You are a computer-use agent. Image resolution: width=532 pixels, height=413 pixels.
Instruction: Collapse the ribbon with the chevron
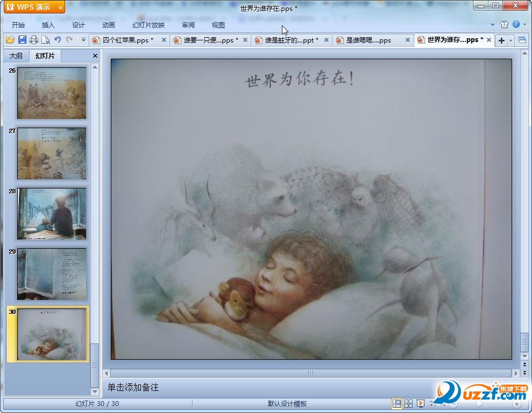coord(493,24)
